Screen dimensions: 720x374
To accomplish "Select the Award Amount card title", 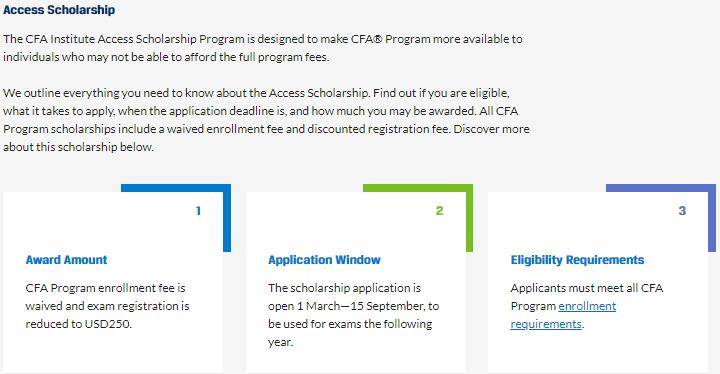I will pos(66,260).
